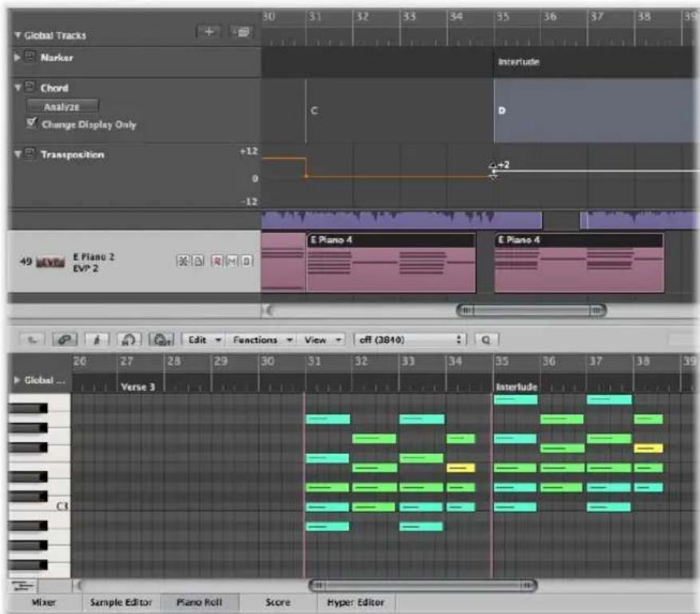700x614 pixels.
Task: Select the second E Piano 4 region at bar 35
Action: click(579, 263)
